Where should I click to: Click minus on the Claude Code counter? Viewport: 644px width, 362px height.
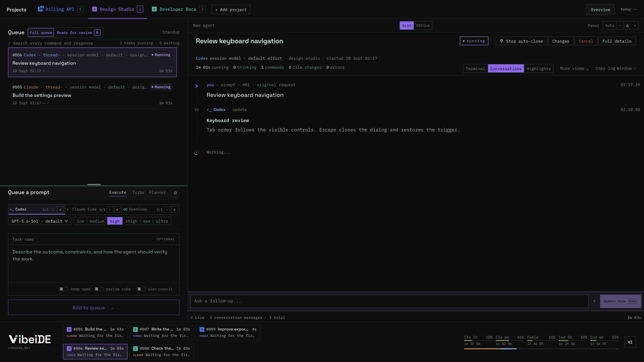[110, 210]
